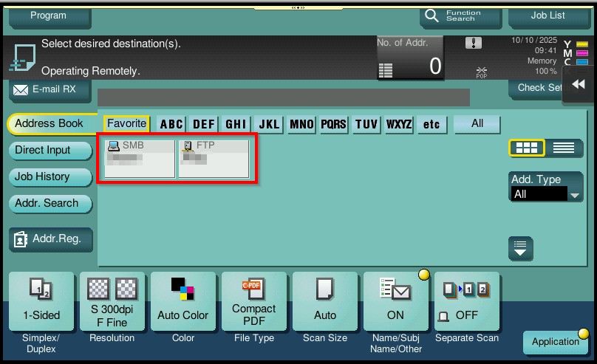Choose Compact PDF file type
Image resolution: width=597 pixels, height=364 pixels.
(253, 303)
